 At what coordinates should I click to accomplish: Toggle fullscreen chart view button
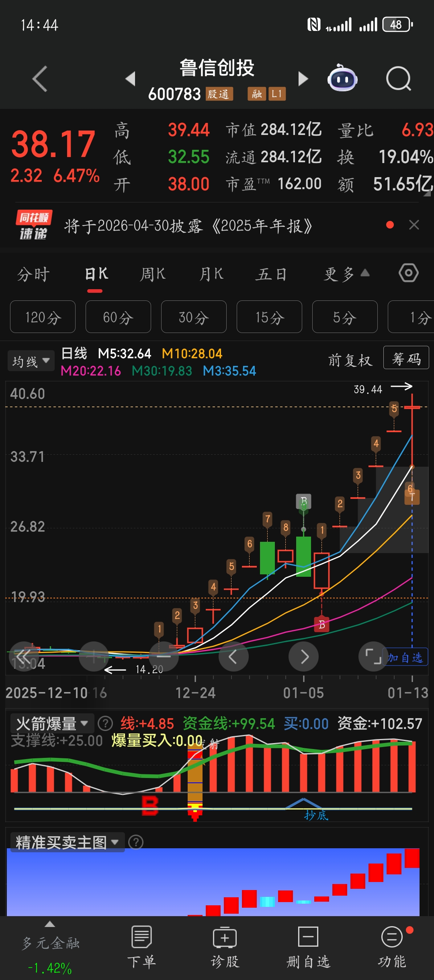[373, 656]
